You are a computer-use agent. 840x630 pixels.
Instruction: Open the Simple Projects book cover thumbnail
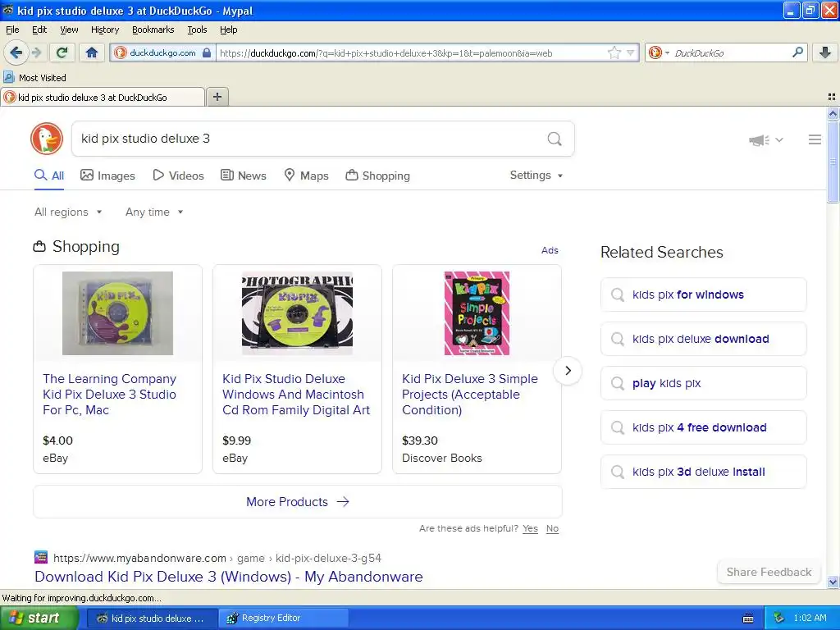click(x=477, y=313)
